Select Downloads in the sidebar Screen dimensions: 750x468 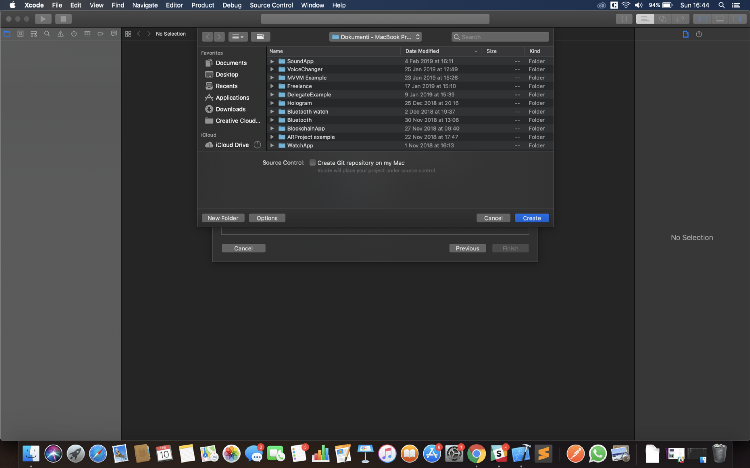[x=231, y=109]
